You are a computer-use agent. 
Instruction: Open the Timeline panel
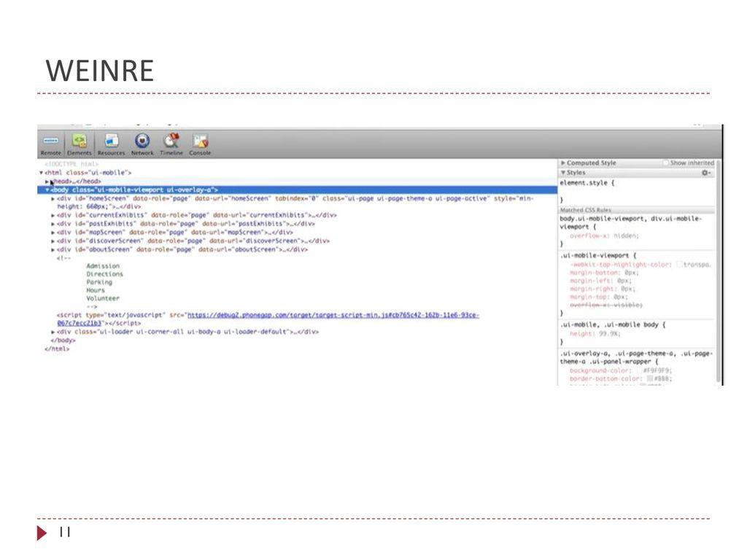pos(171,143)
